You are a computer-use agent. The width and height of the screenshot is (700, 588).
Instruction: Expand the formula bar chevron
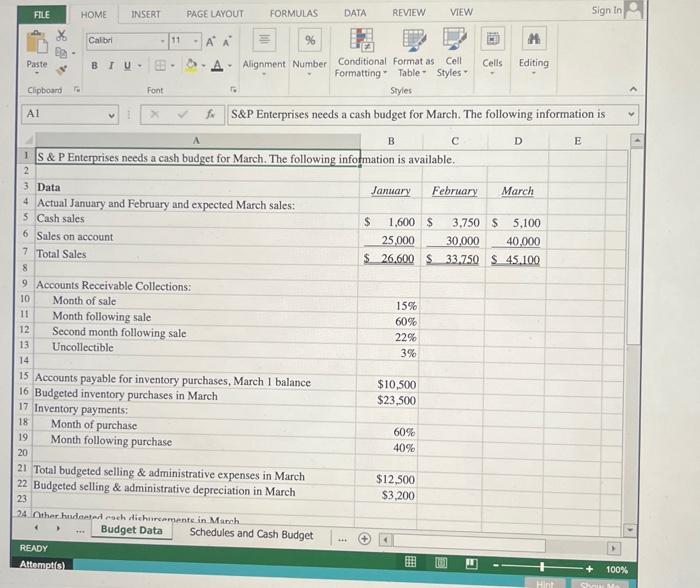(x=631, y=114)
